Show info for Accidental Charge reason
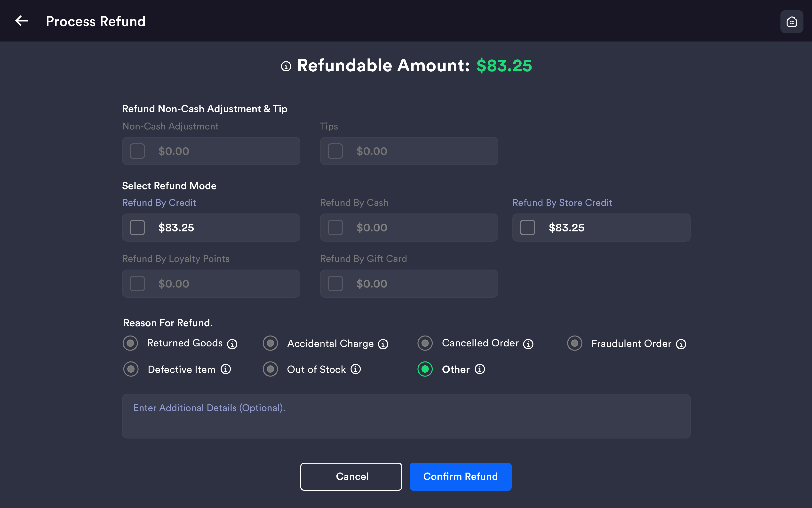The width and height of the screenshot is (812, 508). pyautogui.click(x=383, y=344)
